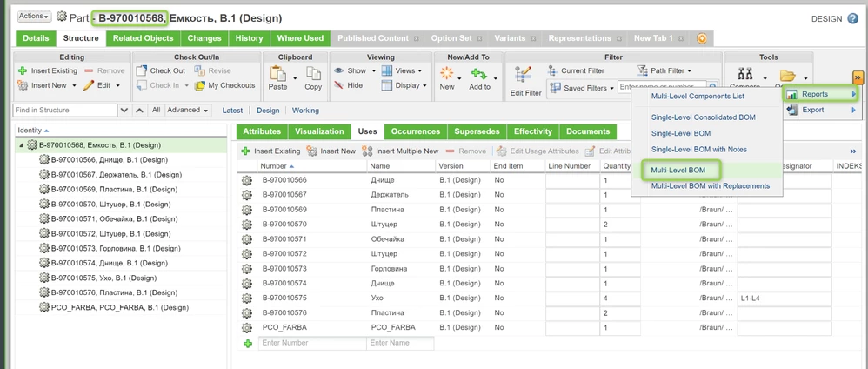Click the Working filter link
This screenshot has width=868, height=369.
tap(305, 111)
